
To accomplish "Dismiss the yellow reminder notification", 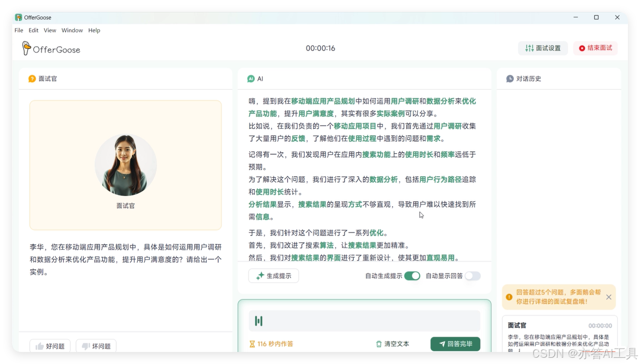I will 610,297.
